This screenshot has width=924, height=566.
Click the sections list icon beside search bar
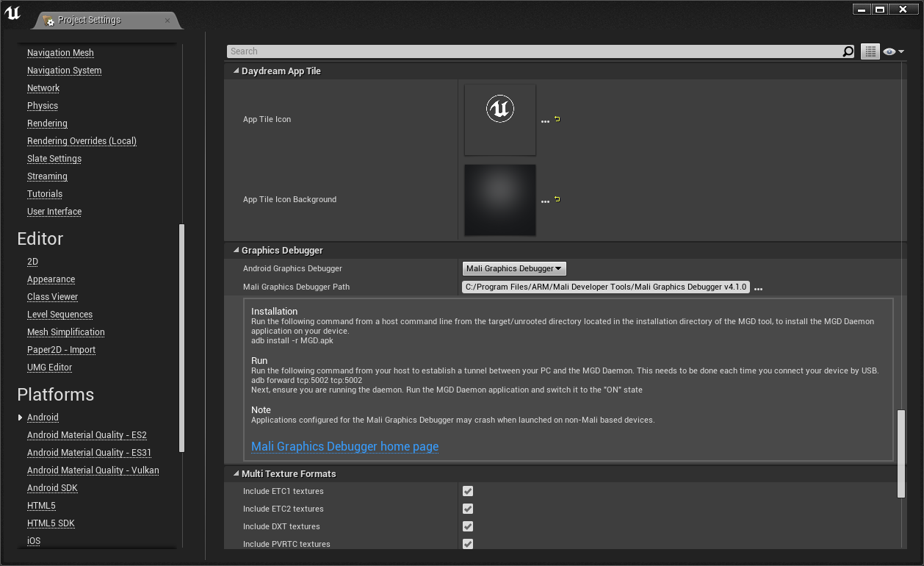(x=870, y=51)
